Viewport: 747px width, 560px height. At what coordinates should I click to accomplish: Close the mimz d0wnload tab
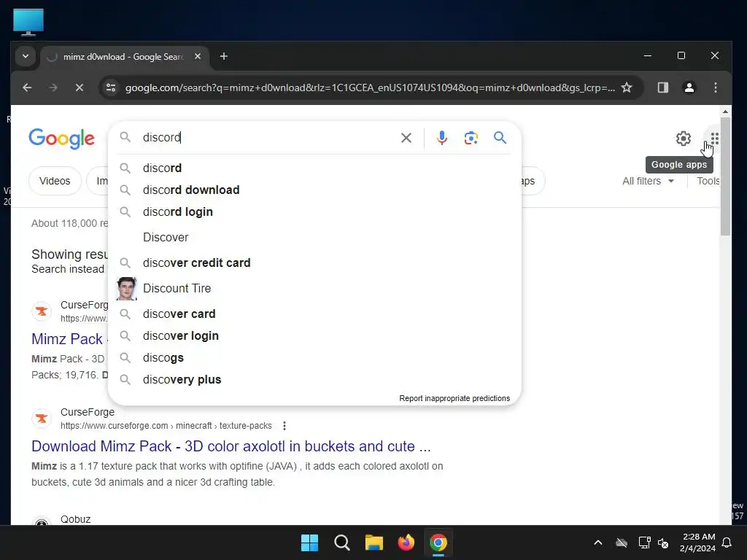(x=197, y=57)
